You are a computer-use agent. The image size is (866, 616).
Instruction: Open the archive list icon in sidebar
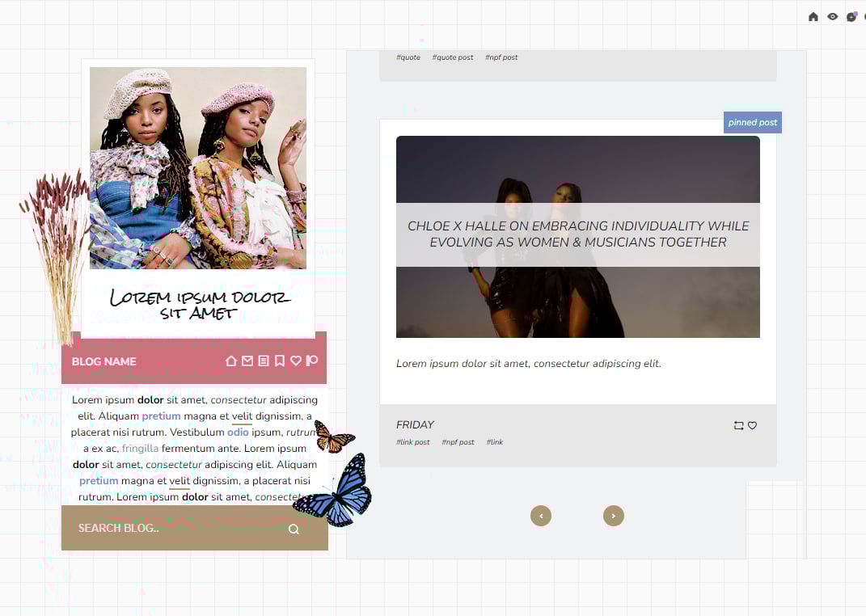[x=264, y=361]
